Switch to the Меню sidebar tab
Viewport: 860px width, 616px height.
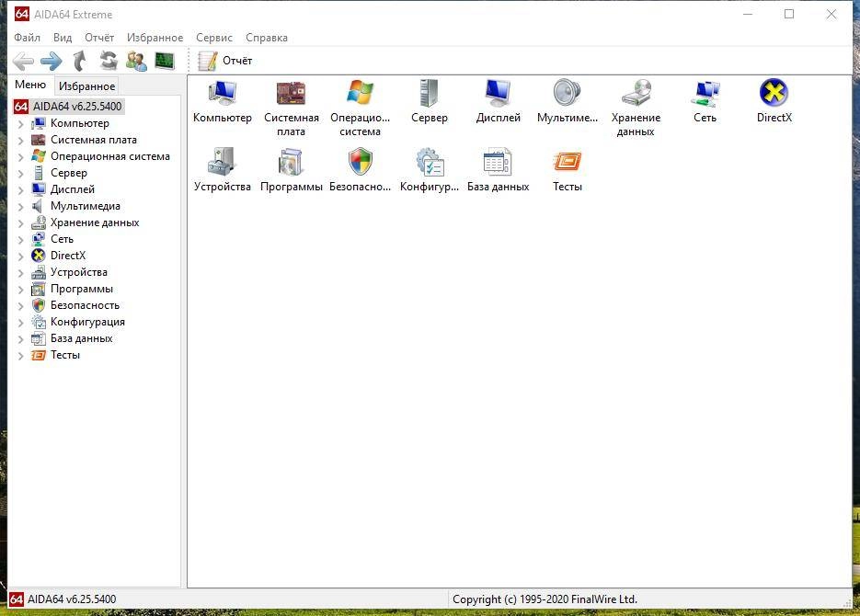coord(30,85)
